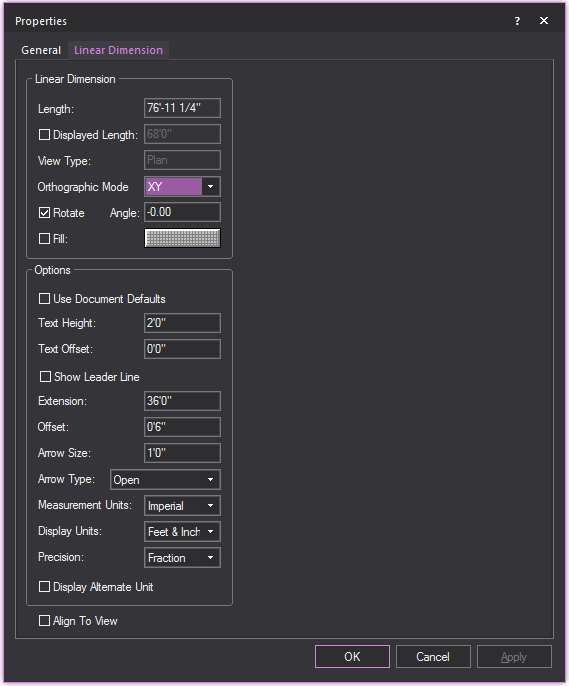Open the Precision dropdown

[x=182, y=558]
